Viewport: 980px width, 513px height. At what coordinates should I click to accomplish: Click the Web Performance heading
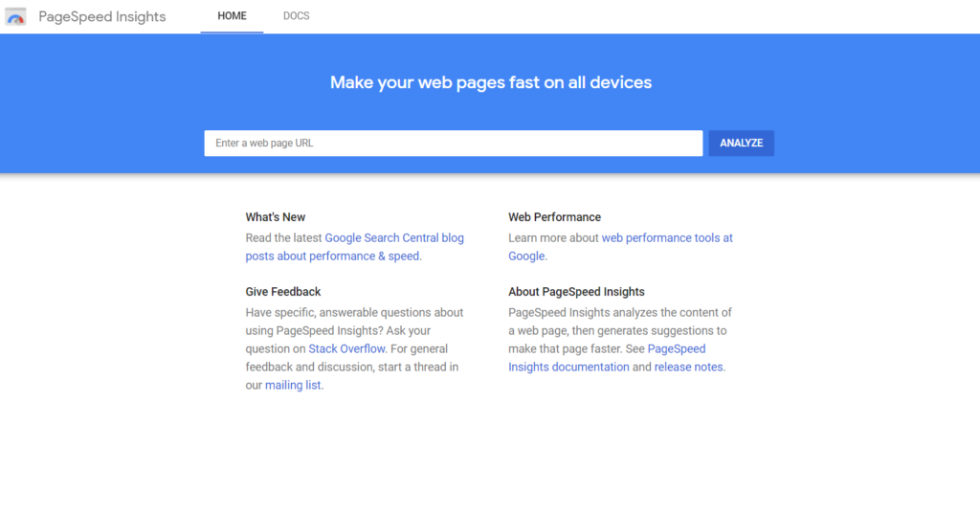(554, 217)
